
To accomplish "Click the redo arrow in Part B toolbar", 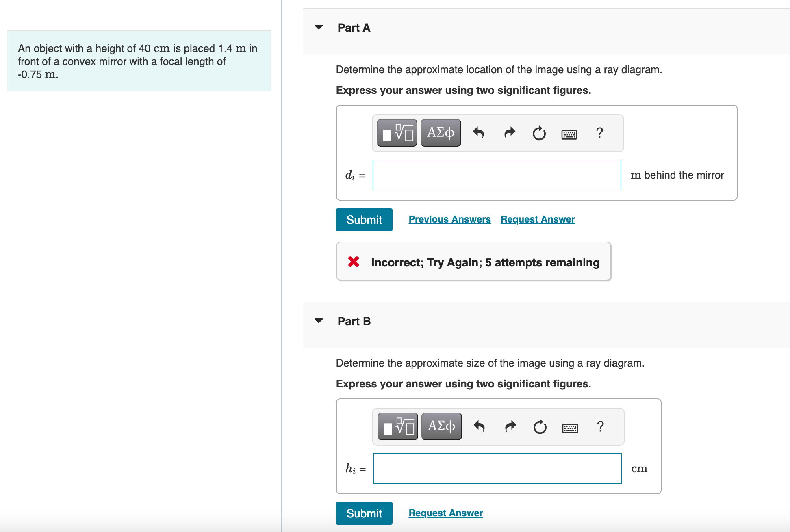I will 510,426.
